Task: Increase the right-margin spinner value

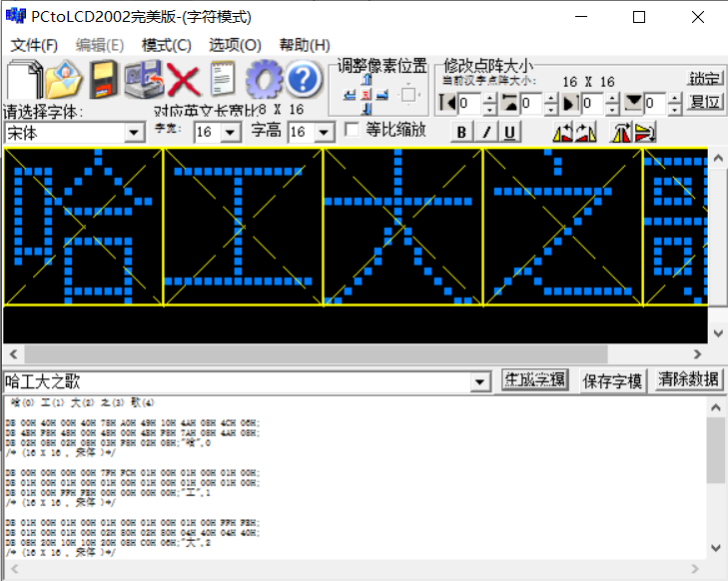Action: click(612, 98)
